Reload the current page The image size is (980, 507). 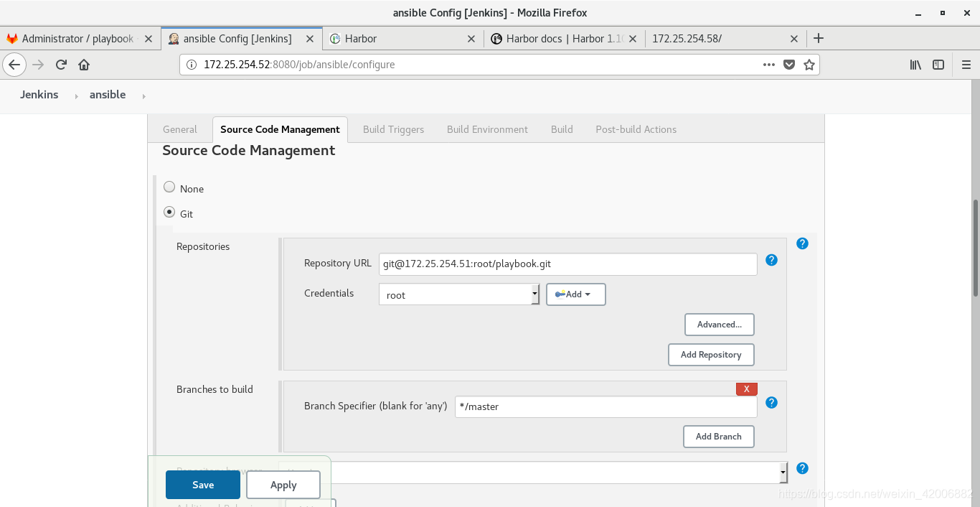61,65
